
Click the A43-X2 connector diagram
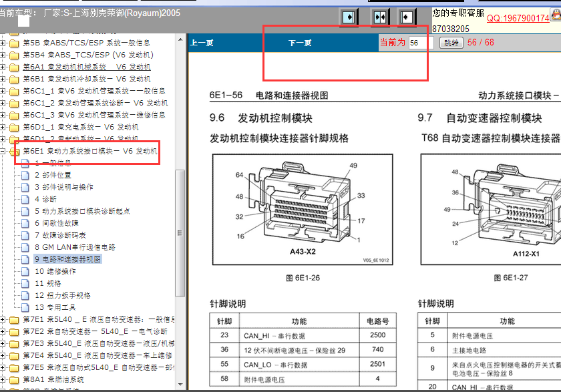303,210
